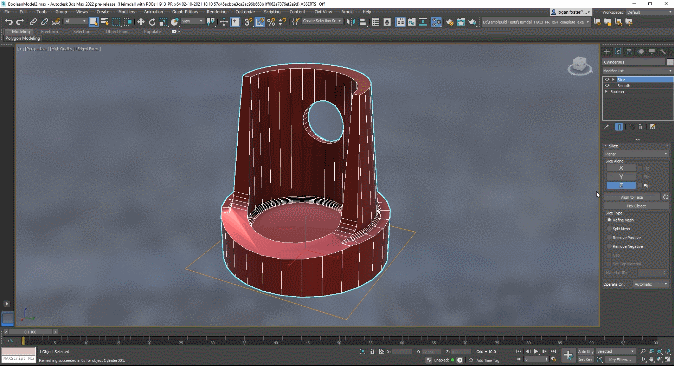Screen dimensions: 674x366
Task: Click the ViewCube in the viewport
Action: tap(580, 66)
